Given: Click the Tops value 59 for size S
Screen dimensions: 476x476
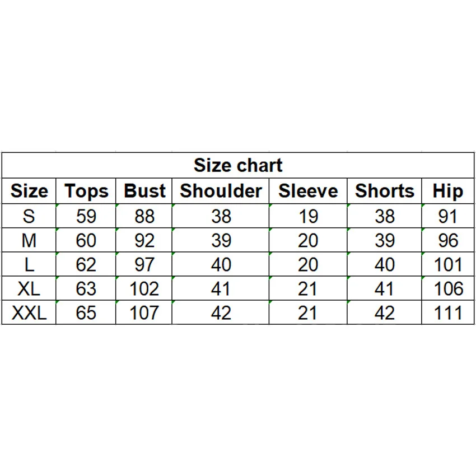Looking at the screenshot, I should pos(86,216).
